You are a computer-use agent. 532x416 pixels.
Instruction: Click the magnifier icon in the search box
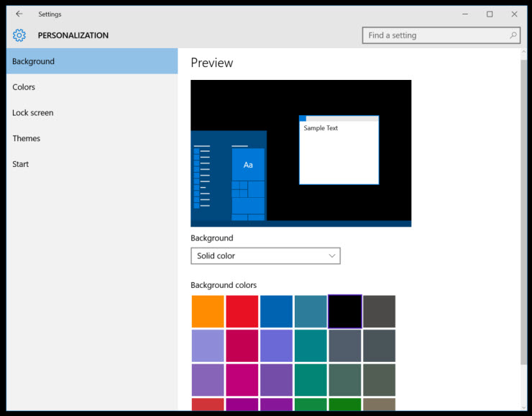[x=513, y=35]
